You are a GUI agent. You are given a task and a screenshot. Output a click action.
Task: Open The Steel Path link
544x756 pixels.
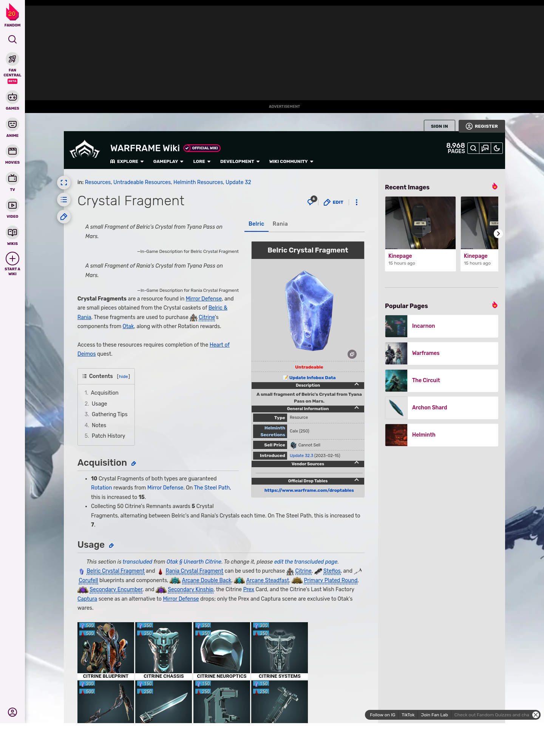(212, 488)
